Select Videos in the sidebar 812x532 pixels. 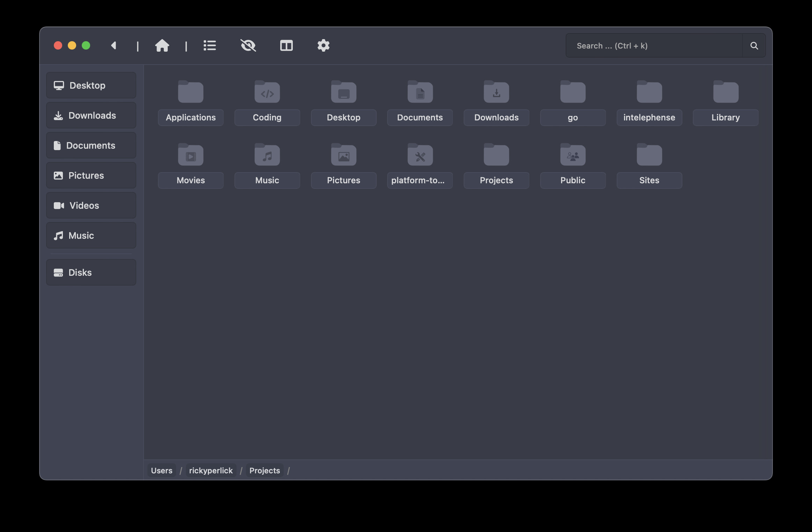[91, 206]
